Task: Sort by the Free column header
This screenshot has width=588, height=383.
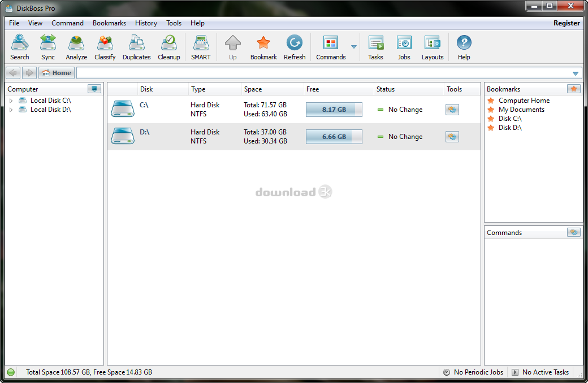Action: click(339, 89)
